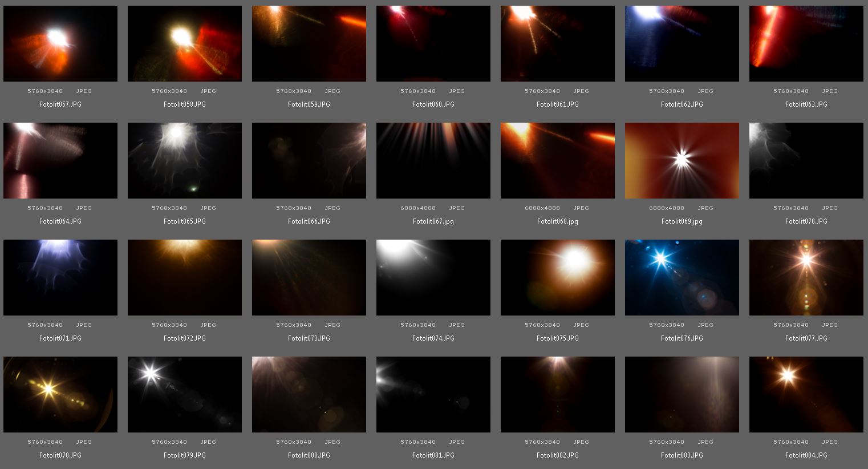
Task: Open the orange streak image Fotolit059.JPG
Action: [309, 43]
